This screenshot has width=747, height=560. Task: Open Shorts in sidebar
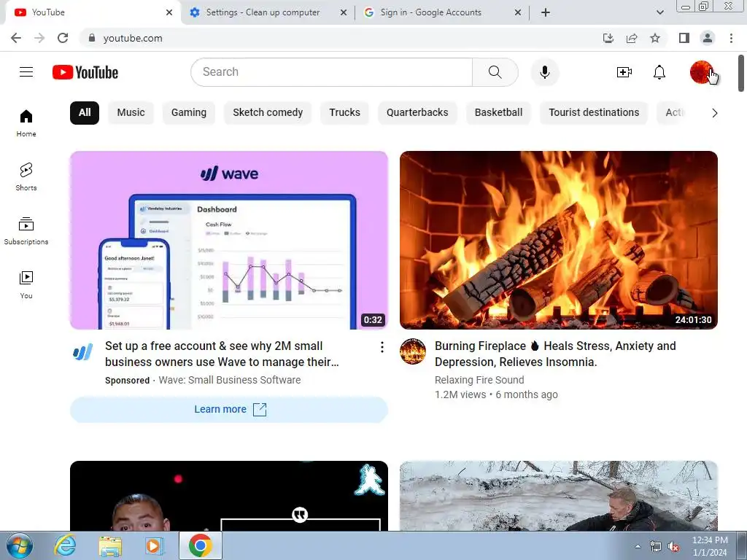click(x=26, y=177)
